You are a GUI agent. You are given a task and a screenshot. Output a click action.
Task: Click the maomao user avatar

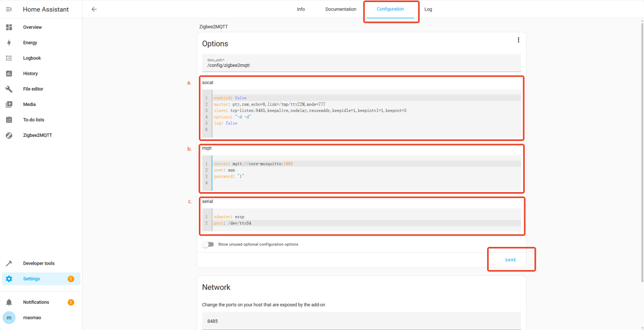tap(9, 317)
